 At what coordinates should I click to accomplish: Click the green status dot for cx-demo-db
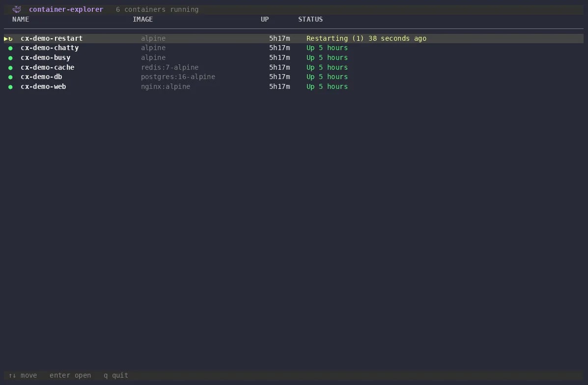tap(10, 77)
